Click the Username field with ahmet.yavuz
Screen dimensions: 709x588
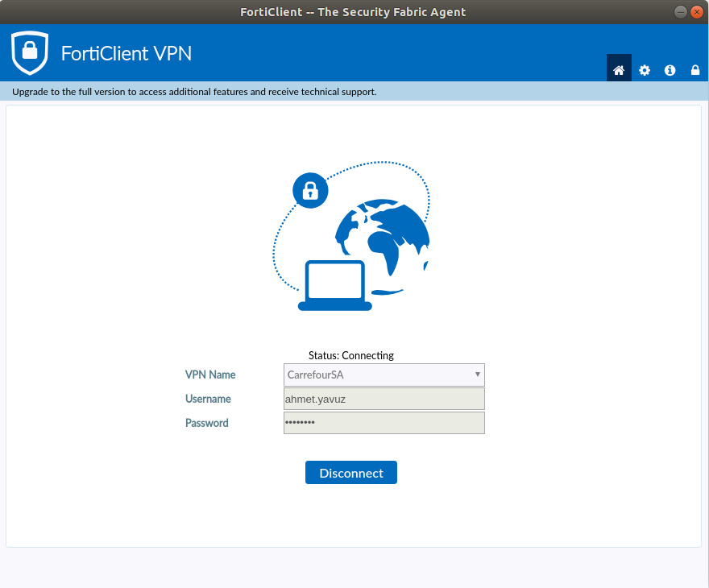[384, 399]
